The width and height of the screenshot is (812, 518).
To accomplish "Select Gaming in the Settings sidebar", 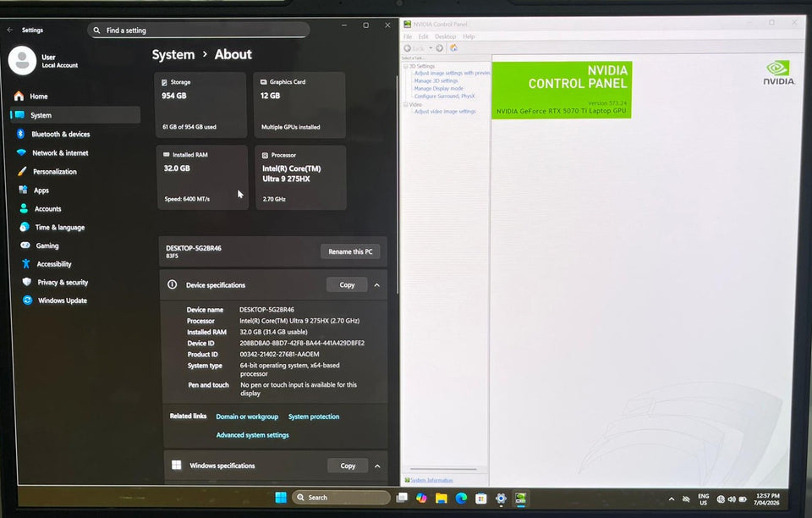I will pos(49,245).
